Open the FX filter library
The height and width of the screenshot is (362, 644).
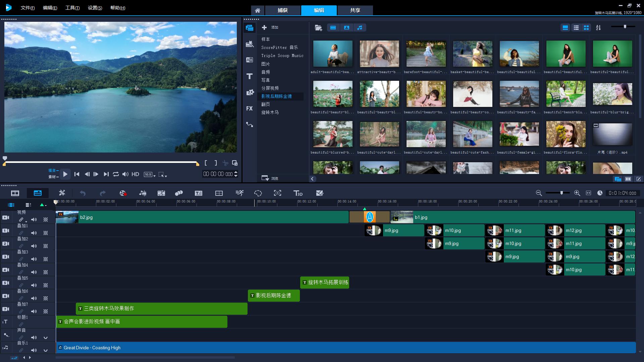tap(249, 108)
